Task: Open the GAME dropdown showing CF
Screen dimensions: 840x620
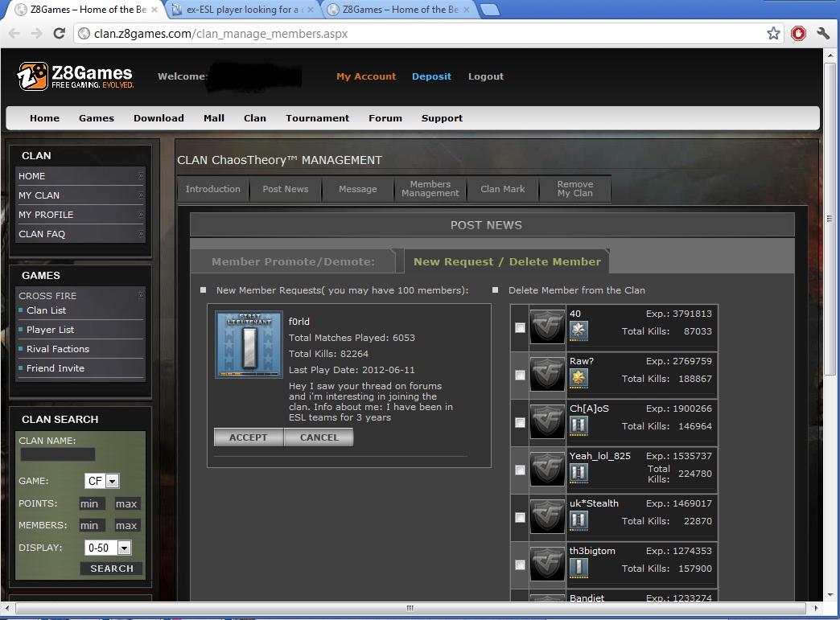Action: pos(102,481)
